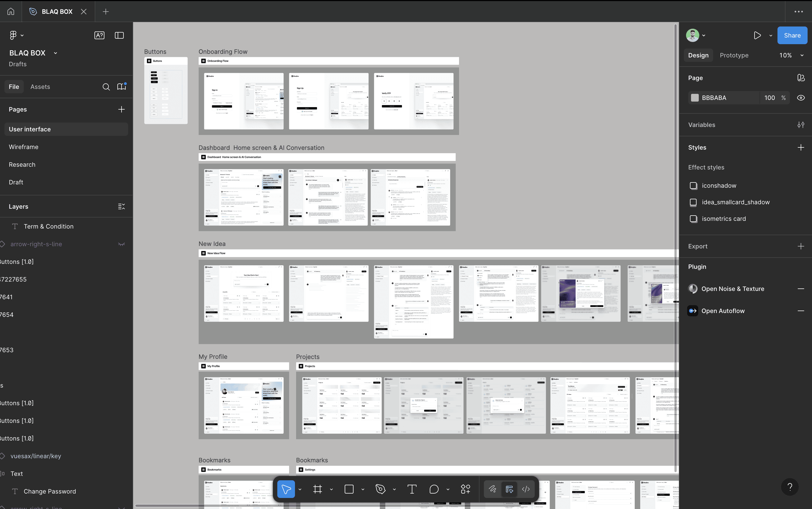Screen dimensions: 812x509
Task: Toggle the sidebar layout panel icon
Action: coord(119,35)
